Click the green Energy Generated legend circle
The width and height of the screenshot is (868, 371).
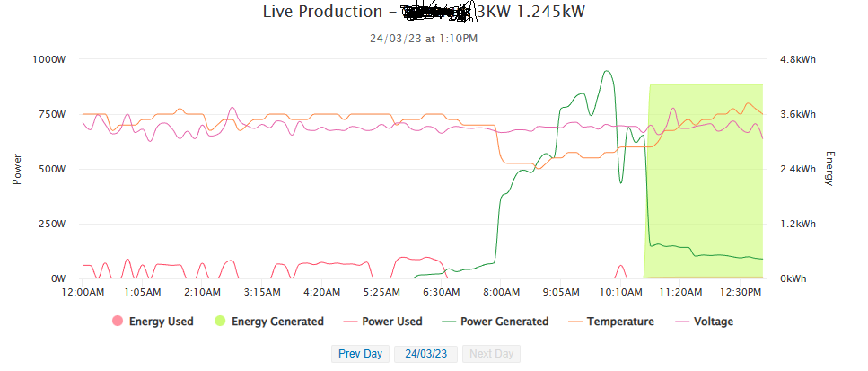(x=220, y=322)
